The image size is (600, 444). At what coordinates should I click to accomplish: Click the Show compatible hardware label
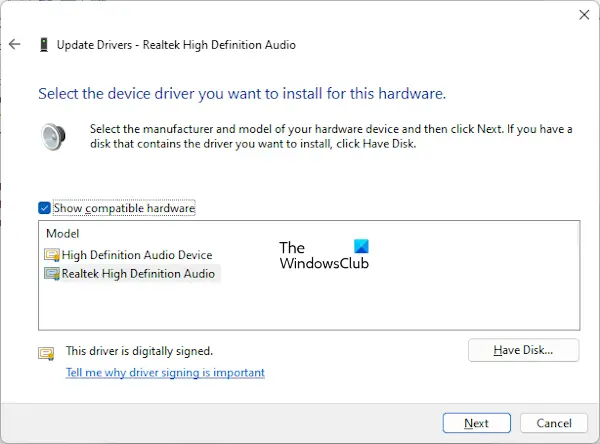(124, 208)
